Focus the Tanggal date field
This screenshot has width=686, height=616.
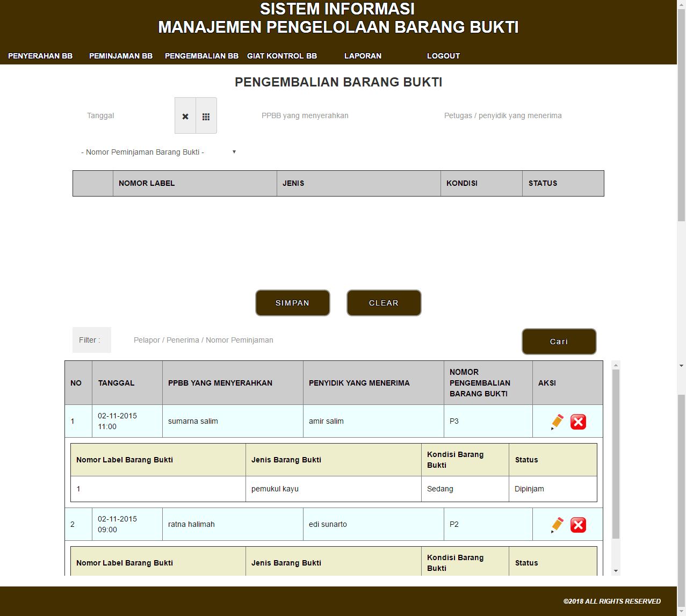click(127, 115)
